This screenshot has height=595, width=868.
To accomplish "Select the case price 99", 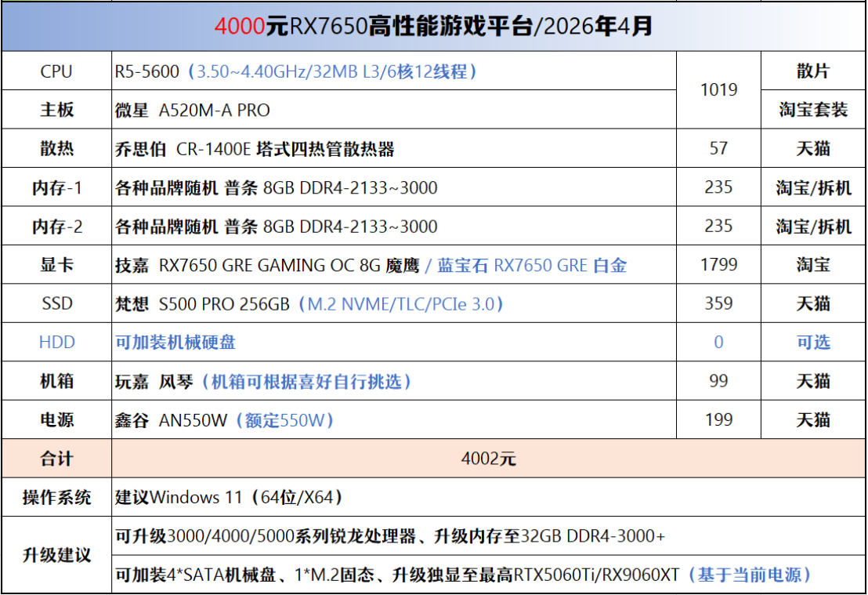I will point(718,381).
